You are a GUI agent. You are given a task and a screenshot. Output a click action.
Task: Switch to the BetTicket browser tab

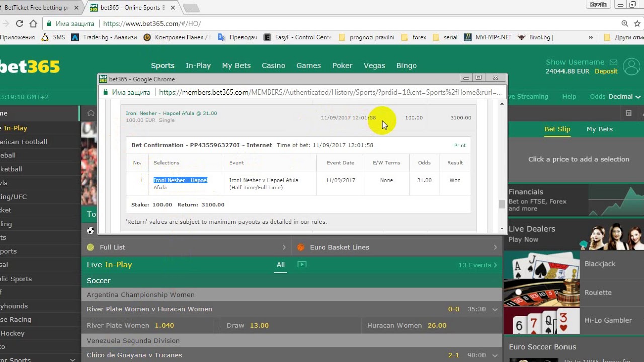41,8
